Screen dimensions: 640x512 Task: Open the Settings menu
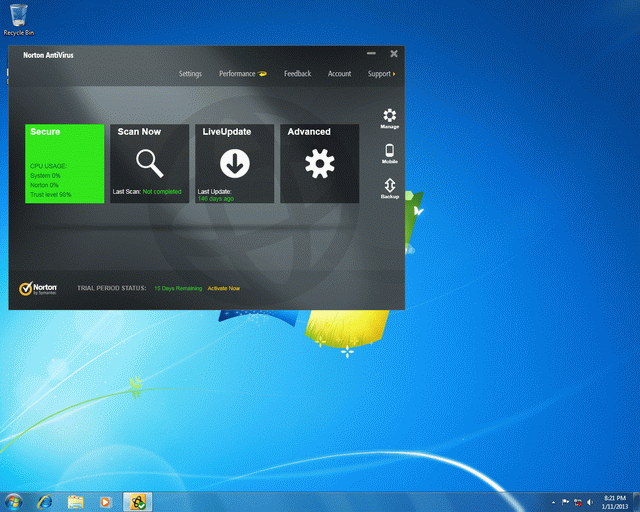click(190, 74)
